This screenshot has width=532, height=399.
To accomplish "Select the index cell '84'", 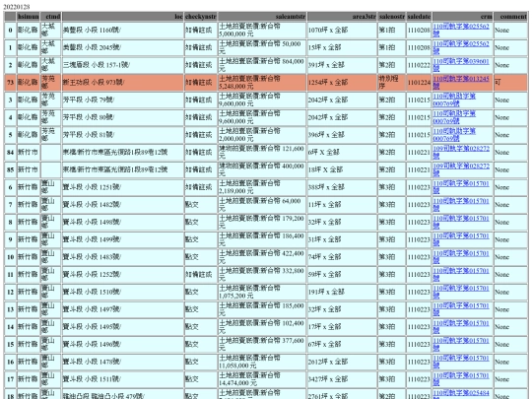I will [x=10, y=153].
